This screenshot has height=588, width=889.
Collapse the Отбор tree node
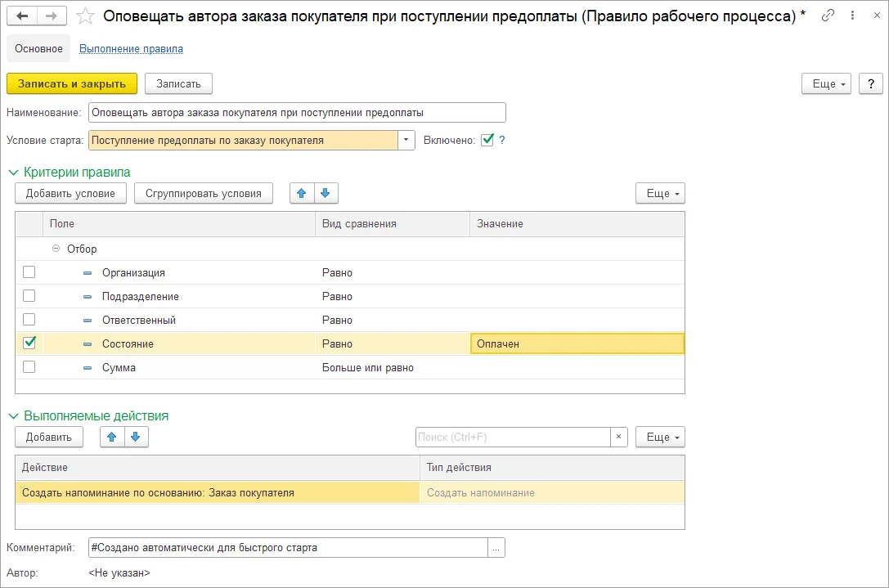coord(56,249)
